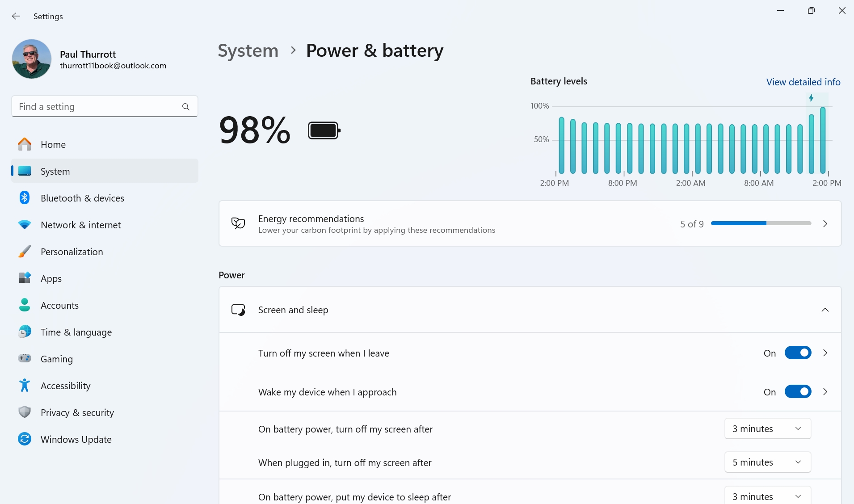854x504 pixels.
Task: Click the Network & internet Wi-Fi icon
Action: tap(25, 225)
